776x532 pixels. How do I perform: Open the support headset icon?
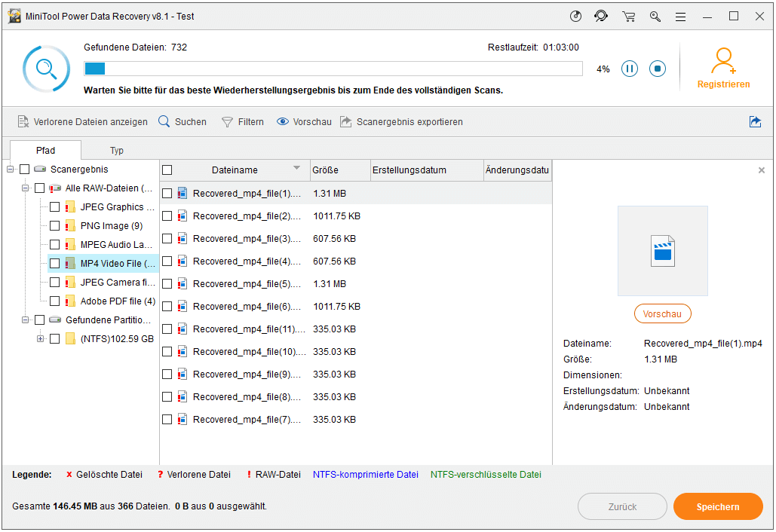coord(601,17)
